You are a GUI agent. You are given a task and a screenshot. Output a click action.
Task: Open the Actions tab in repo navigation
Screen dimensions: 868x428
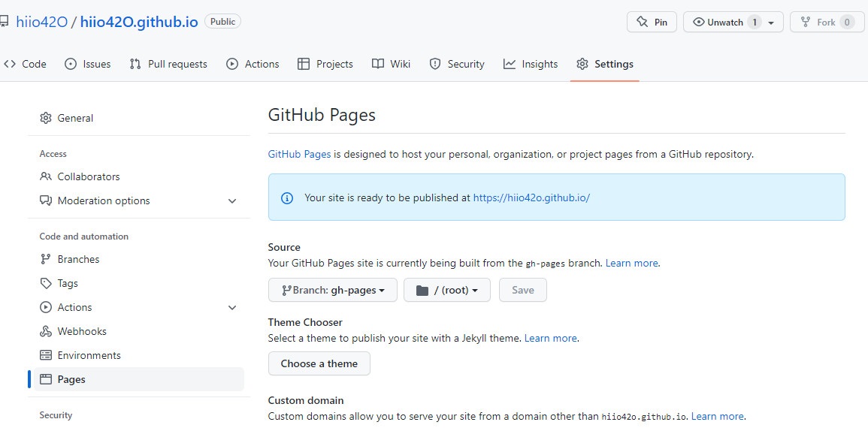(x=253, y=64)
